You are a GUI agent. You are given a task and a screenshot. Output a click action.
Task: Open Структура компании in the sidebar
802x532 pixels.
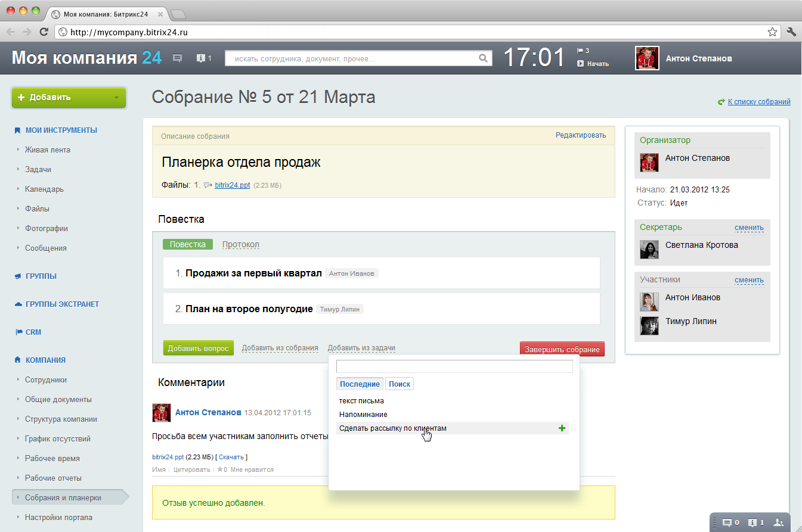(61, 419)
